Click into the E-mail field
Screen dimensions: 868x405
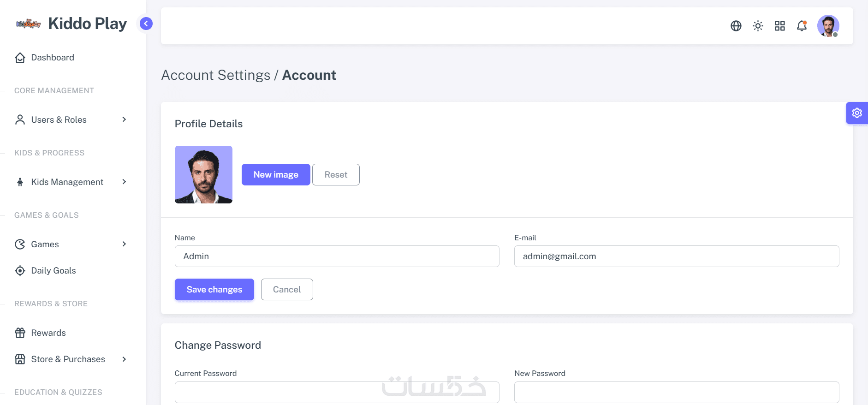[677, 256]
